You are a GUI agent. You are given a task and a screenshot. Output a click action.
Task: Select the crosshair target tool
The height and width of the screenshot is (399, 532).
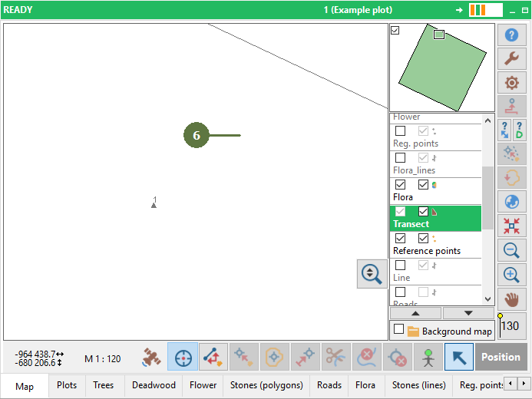pos(183,358)
